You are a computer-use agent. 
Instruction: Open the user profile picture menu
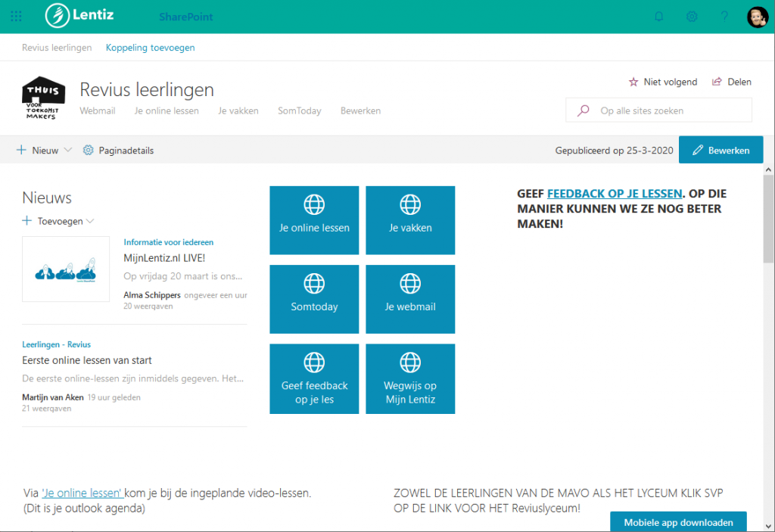[x=757, y=17]
